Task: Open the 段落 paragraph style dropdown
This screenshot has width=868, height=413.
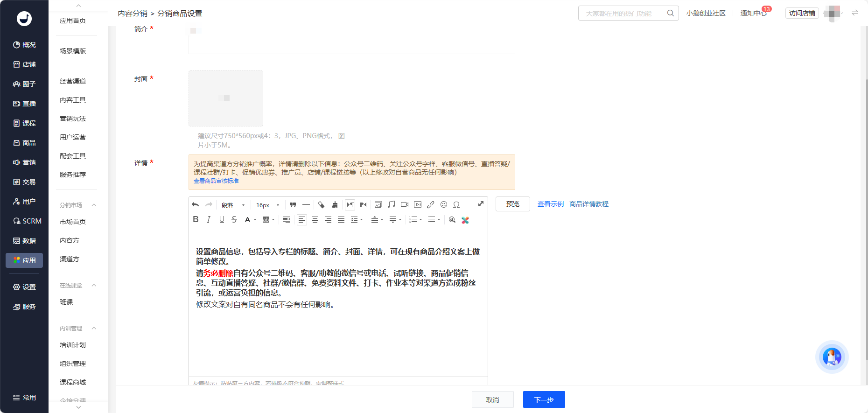Action: tap(233, 205)
